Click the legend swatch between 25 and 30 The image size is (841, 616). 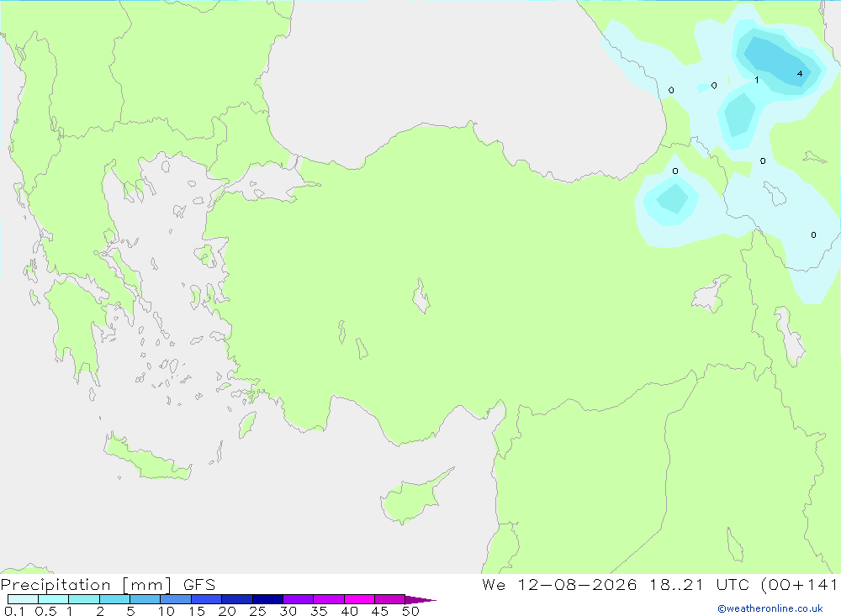pyautogui.click(x=267, y=599)
